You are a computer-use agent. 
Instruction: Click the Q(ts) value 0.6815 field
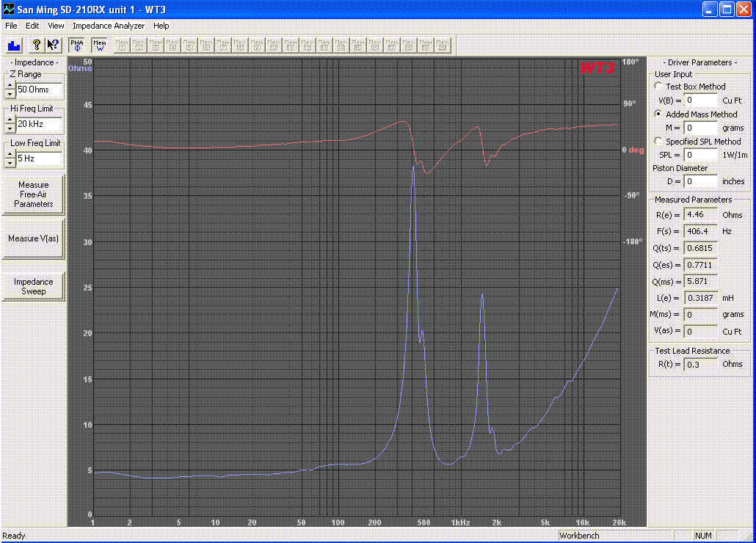click(700, 248)
